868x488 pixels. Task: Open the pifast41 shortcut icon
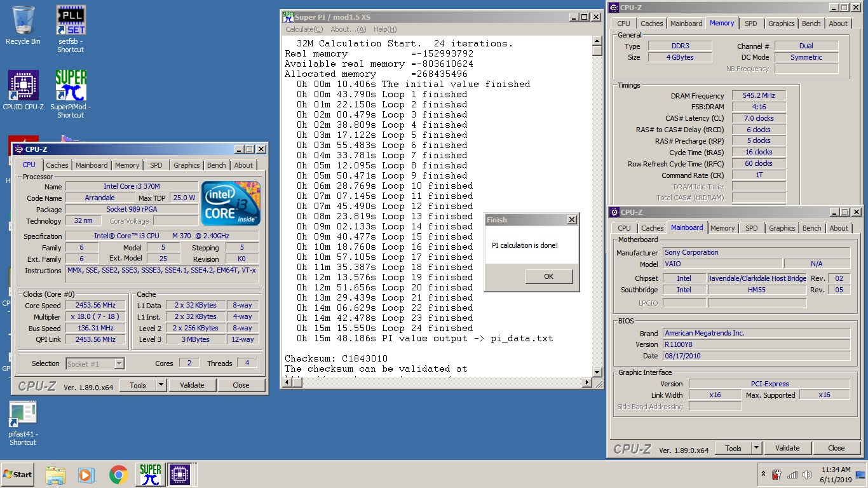pyautogui.click(x=23, y=423)
